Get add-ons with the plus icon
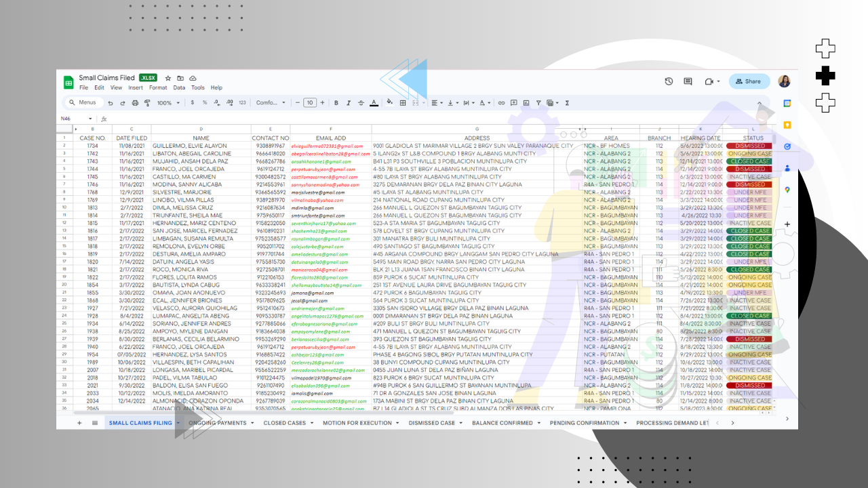Screen dimensions: 868x488 point(787,224)
